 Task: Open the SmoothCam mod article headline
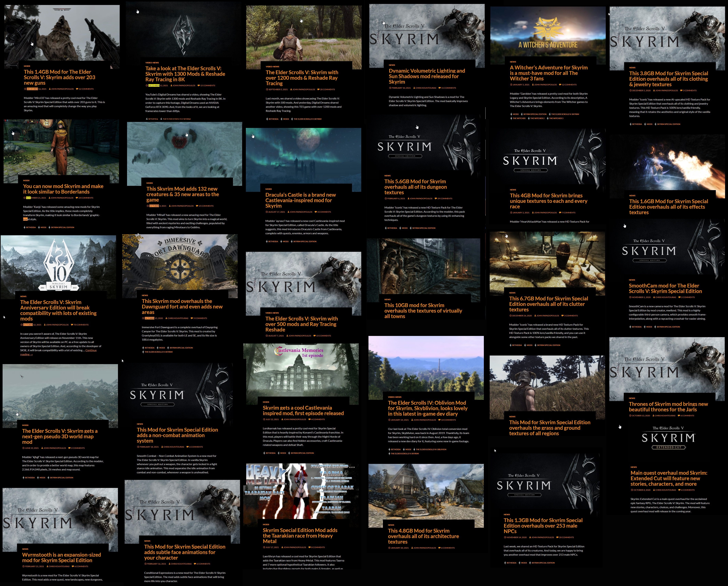pos(665,288)
